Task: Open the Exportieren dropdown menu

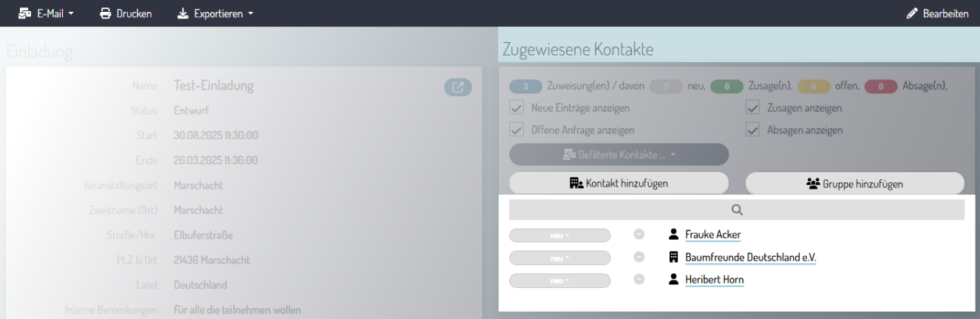Action: [x=215, y=13]
